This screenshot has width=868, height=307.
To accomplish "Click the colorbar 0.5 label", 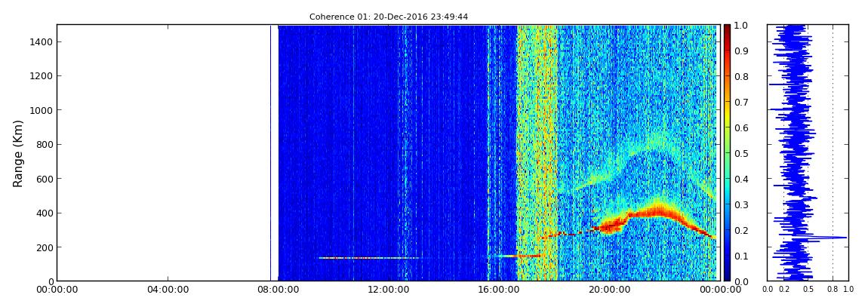I will 740,153.
